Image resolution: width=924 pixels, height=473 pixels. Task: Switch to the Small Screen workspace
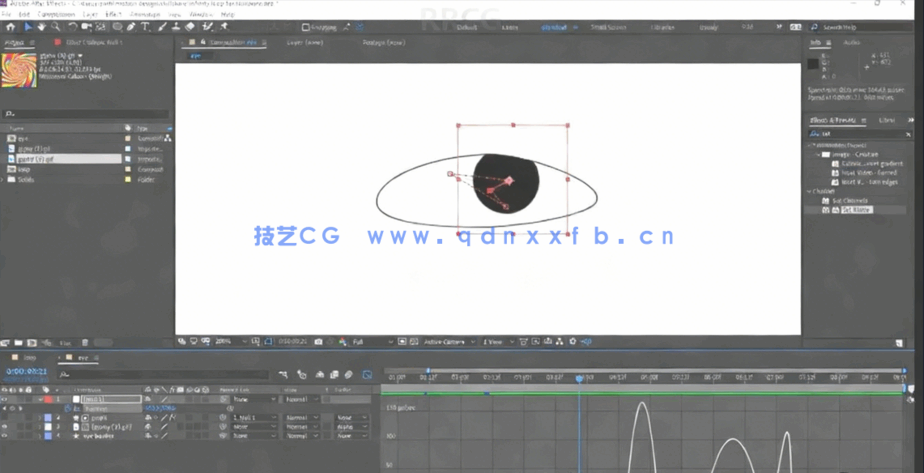pos(609,27)
